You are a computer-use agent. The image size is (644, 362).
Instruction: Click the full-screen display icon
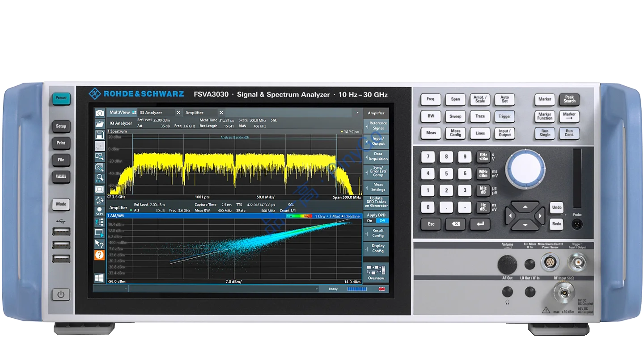(x=100, y=189)
